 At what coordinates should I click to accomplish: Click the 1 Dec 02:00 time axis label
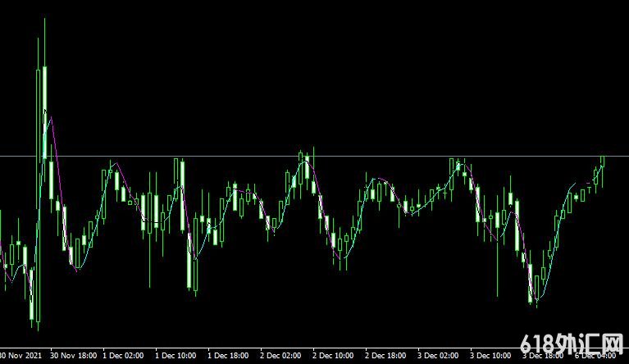pos(123,356)
